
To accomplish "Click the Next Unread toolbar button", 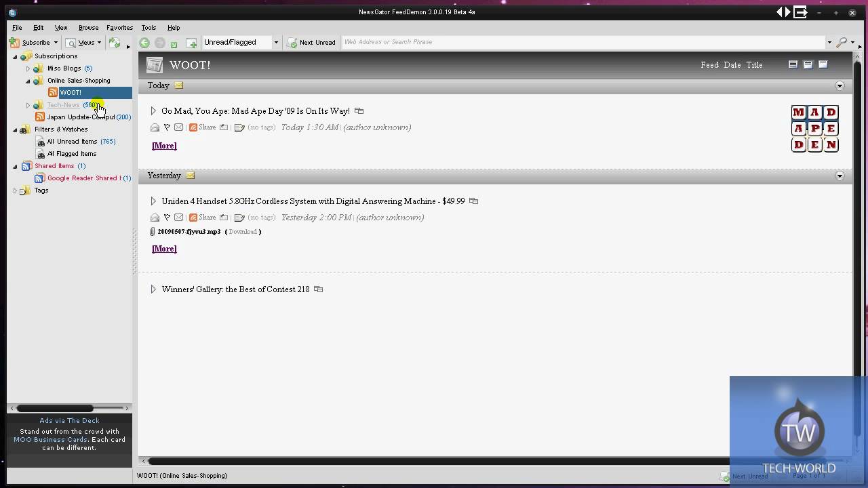I will (x=311, y=42).
